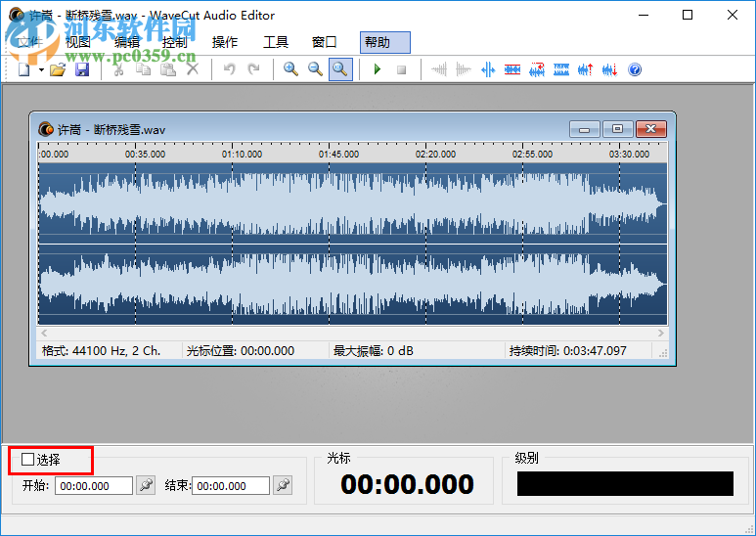
Task: Click the Open folder toolbar icon
Action: coord(58,69)
